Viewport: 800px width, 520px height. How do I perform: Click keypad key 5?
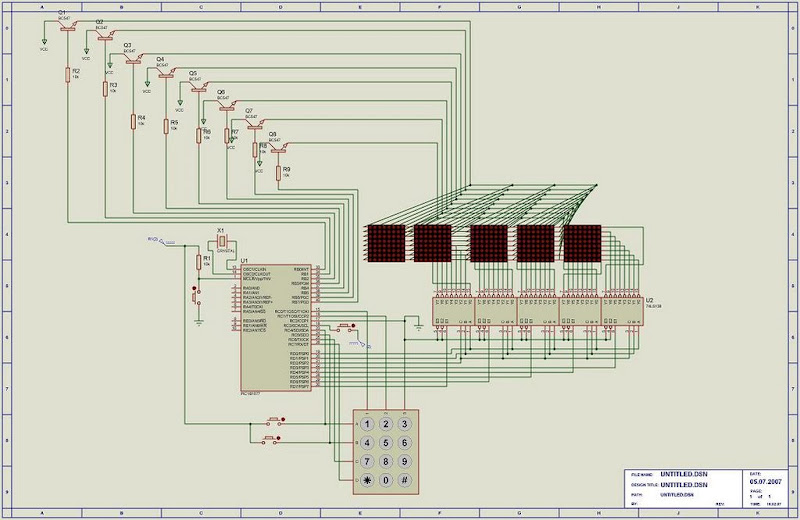[386, 443]
